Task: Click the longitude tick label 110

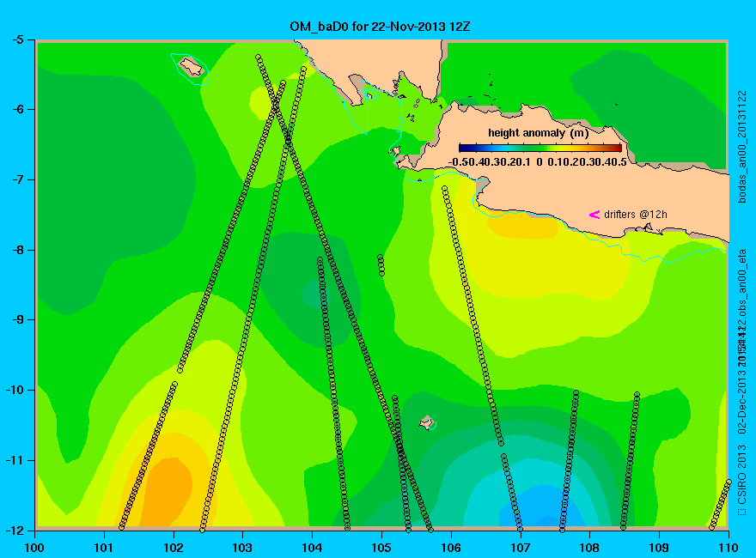Action: coord(729,548)
